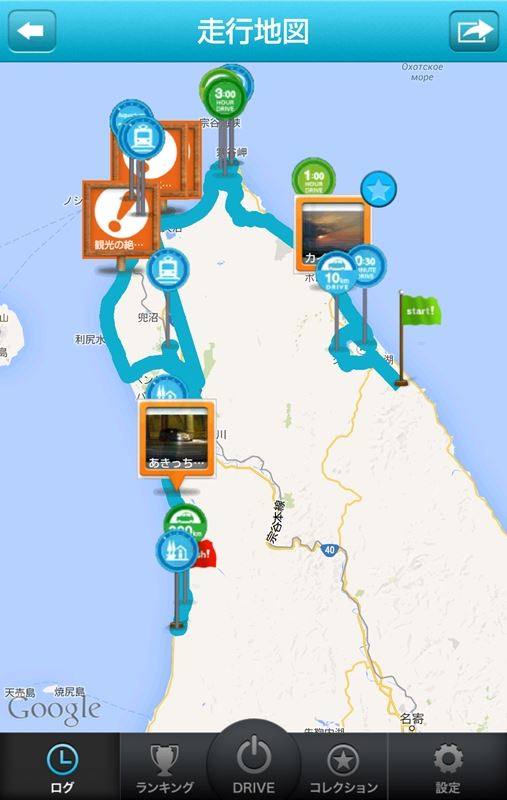Image resolution: width=507 pixels, height=800 pixels.
Task: Tap the back arrow button
Action: (x=32, y=31)
